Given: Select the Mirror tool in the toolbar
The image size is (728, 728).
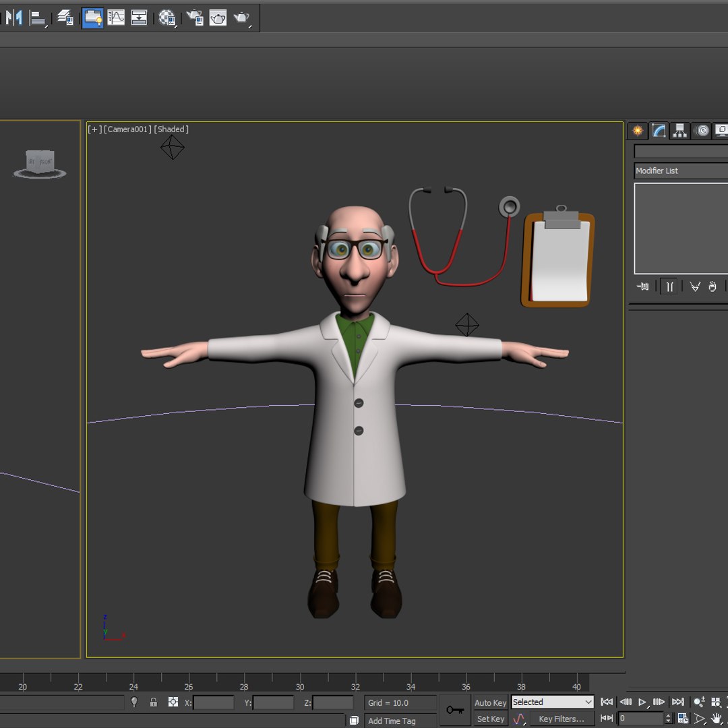Looking at the screenshot, I should [x=14, y=18].
